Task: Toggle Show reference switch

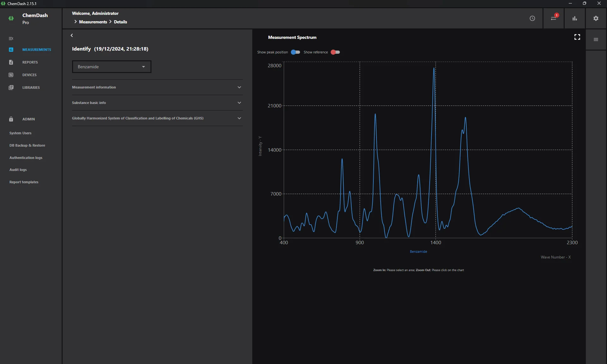Action: pos(335,52)
